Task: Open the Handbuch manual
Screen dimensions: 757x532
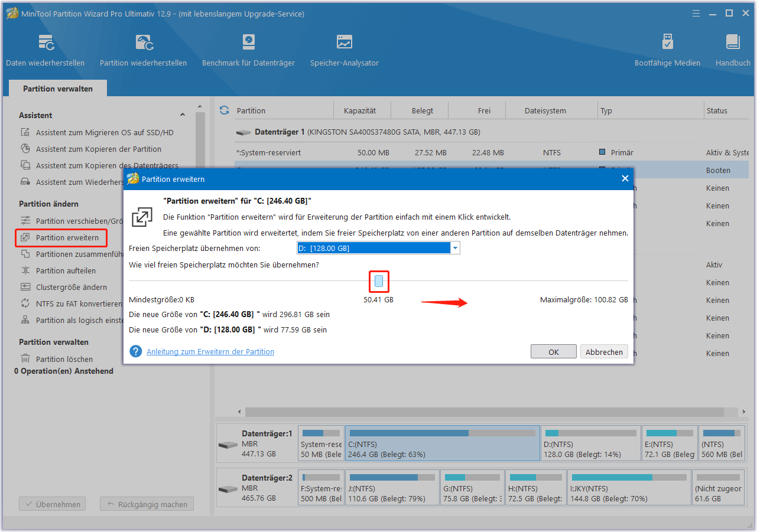Action: (733, 50)
